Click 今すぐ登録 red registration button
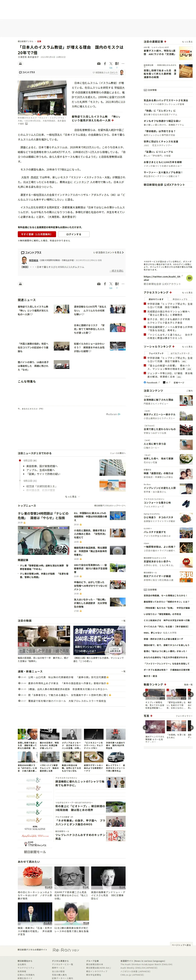196x980 pixels. pyautogui.click(x=37, y=234)
